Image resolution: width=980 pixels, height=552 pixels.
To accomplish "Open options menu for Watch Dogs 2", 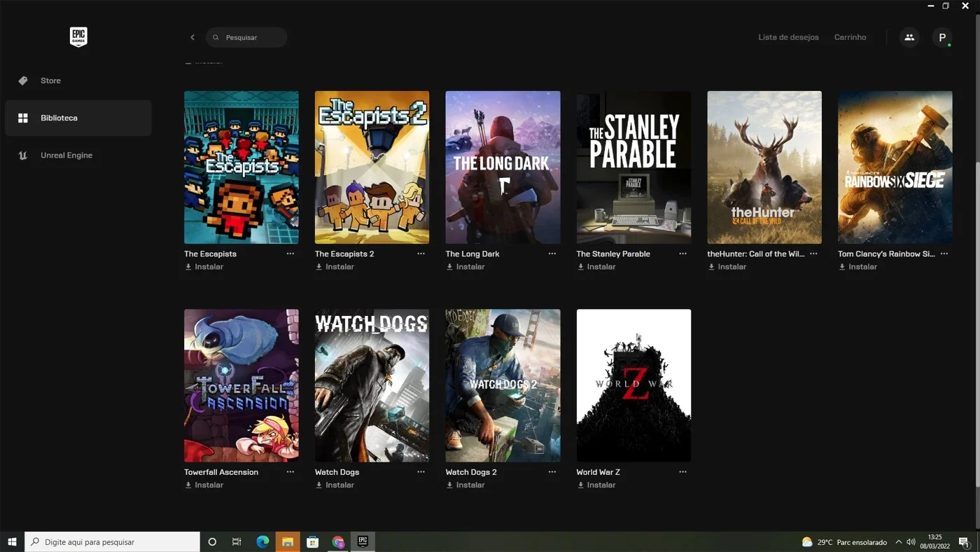I will tap(552, 472).
